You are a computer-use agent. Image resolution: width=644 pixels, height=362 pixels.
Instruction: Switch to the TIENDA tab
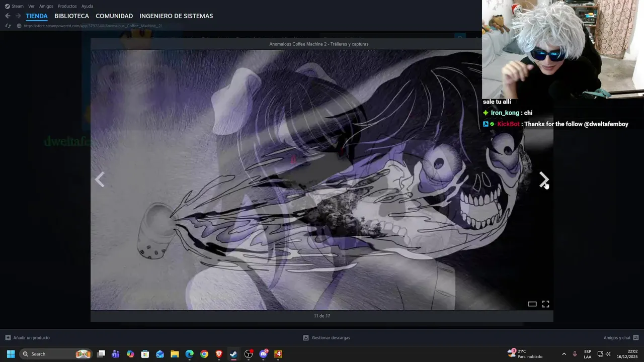coord(37,16)
